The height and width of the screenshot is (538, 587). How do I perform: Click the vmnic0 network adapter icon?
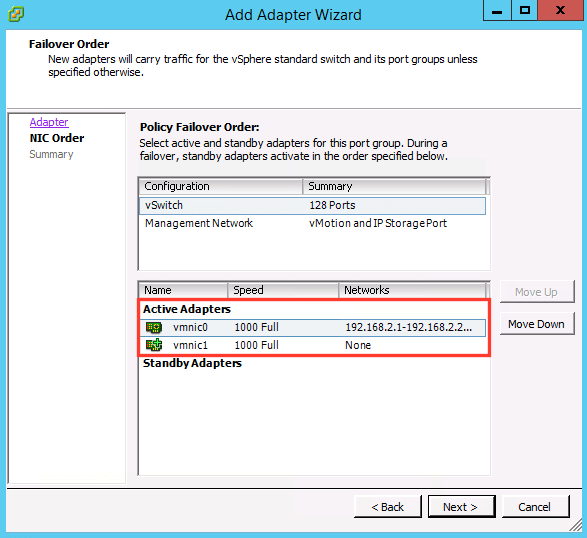click(x=154, y=328)
